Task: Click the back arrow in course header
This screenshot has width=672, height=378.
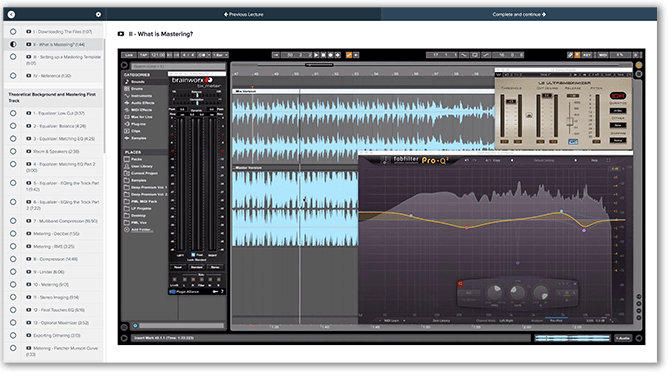Action: click(11, 14)
